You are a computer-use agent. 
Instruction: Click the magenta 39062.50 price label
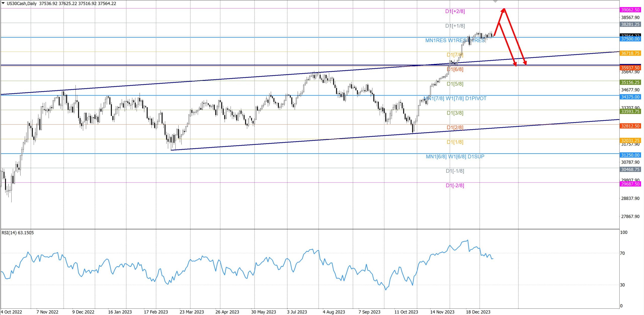pyautogui.click(x=630, y=10)
